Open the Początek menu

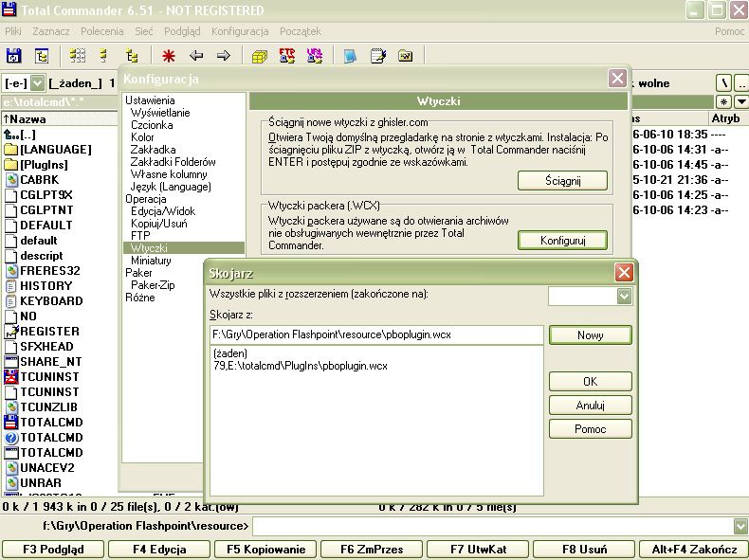tap(300, 31)
